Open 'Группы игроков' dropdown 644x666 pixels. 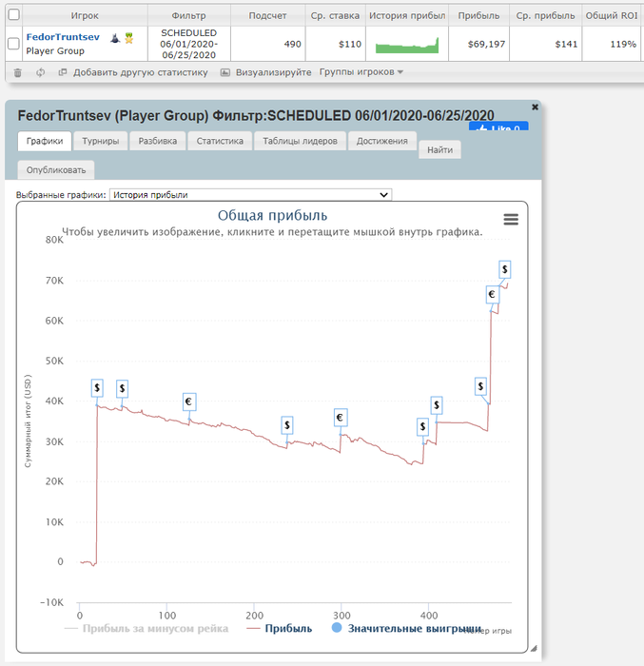click(361, 72)
